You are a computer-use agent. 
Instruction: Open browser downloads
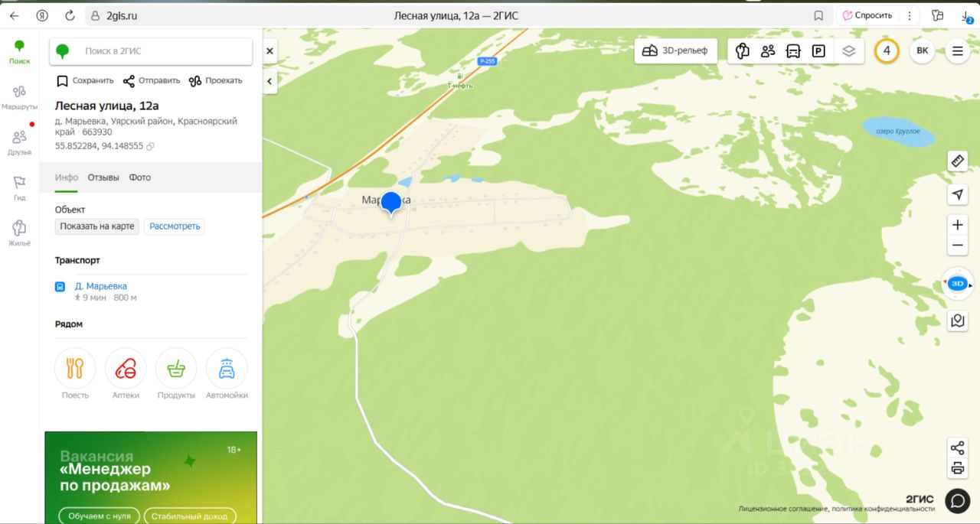967,16
